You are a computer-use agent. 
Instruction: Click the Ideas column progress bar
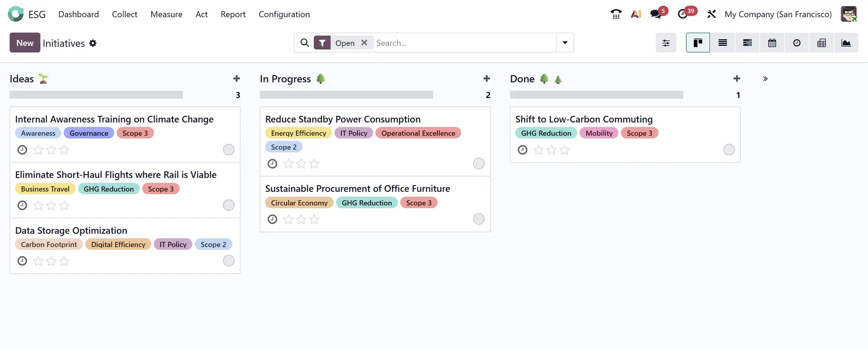pyautogui.click(x=96, y=95)
